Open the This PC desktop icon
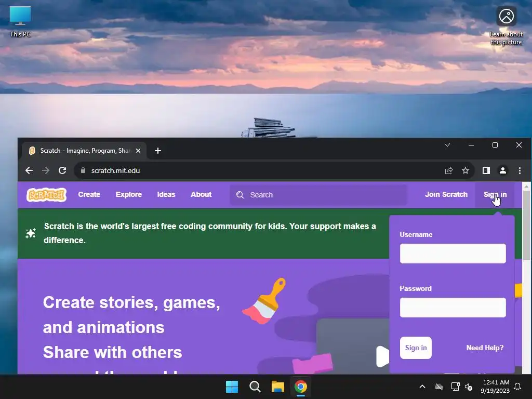The width and height of the screenshot is (532, 399). (x=20, y=21)
